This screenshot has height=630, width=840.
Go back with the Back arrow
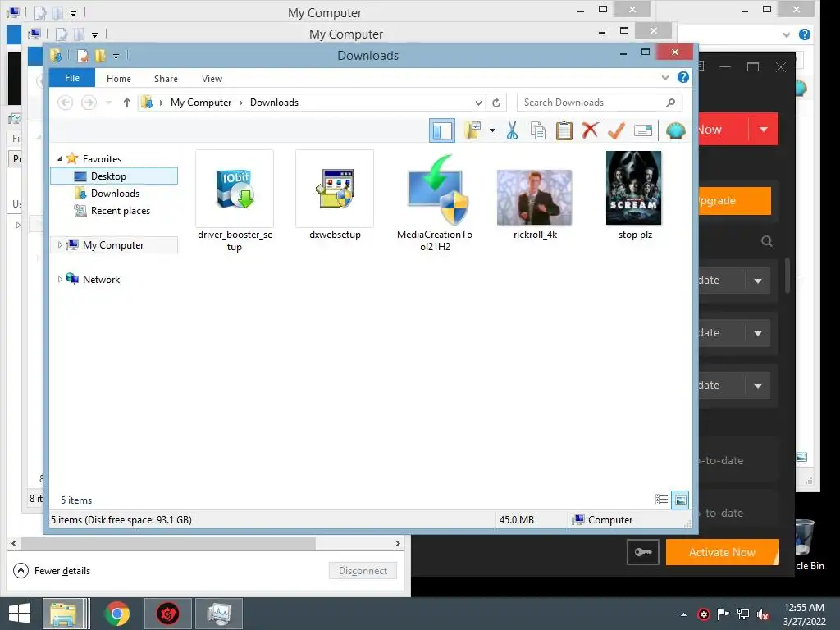tap(66, 103)
